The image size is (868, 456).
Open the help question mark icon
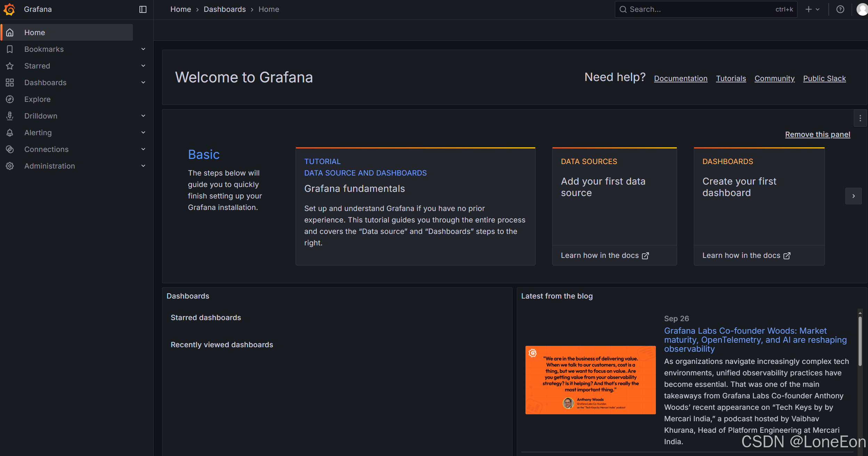(x=840, y=9)
